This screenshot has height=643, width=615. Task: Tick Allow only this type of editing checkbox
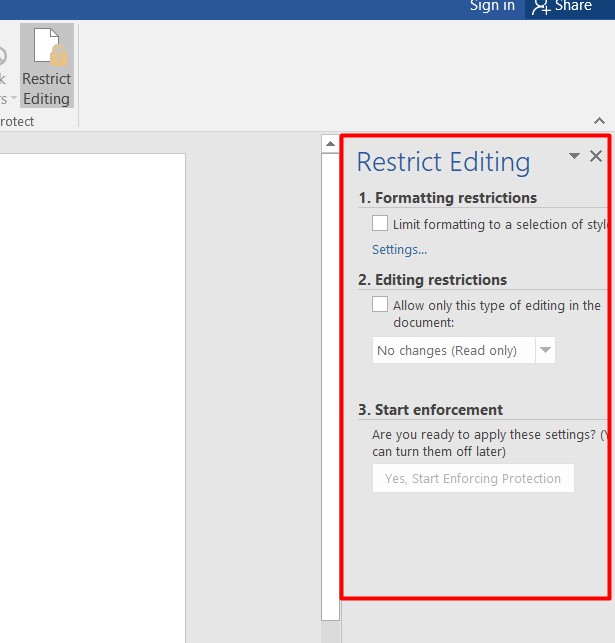point(380,305)
